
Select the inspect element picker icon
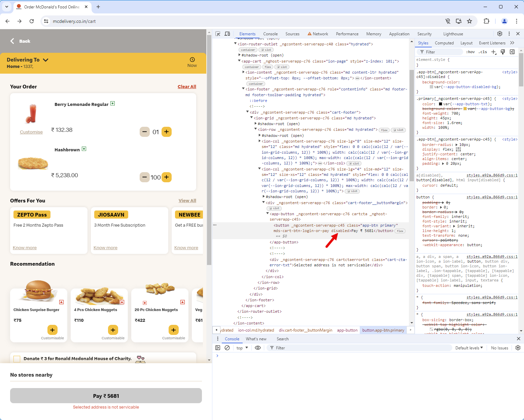(x=218, y=34)
